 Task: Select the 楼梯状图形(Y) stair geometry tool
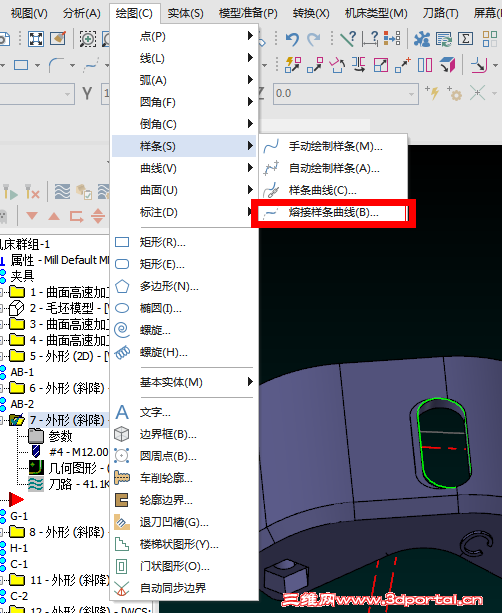click(184, 544)
